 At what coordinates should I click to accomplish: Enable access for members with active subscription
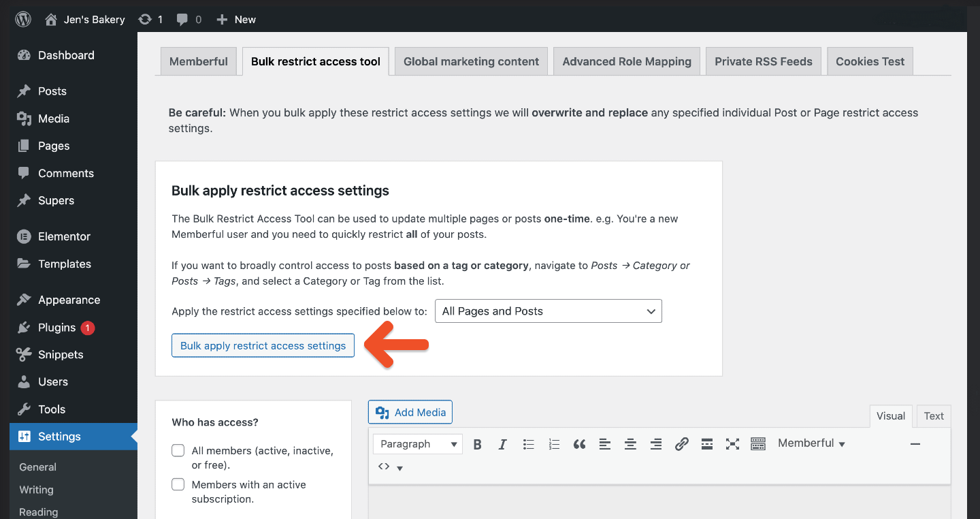point(178,484)
